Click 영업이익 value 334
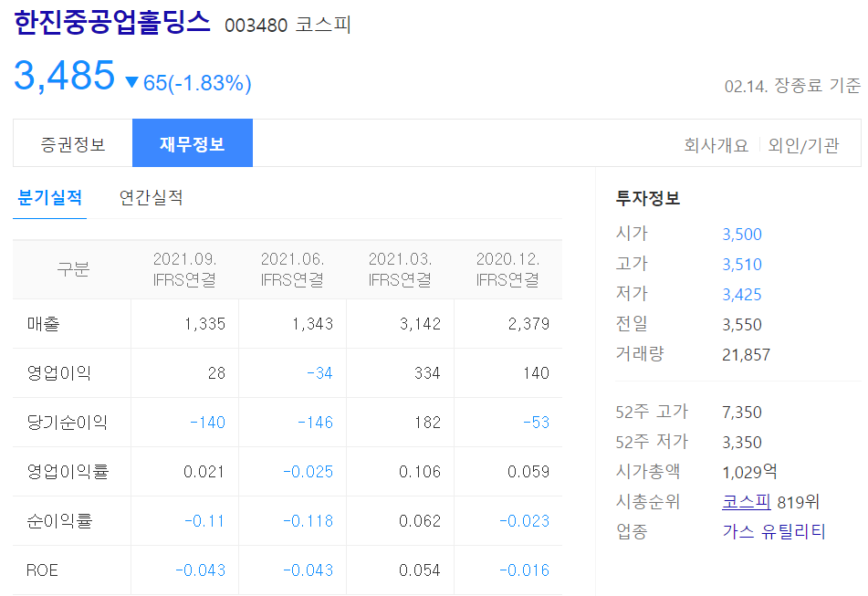Viewport: 868px width, 596px height. pos(427,373)
